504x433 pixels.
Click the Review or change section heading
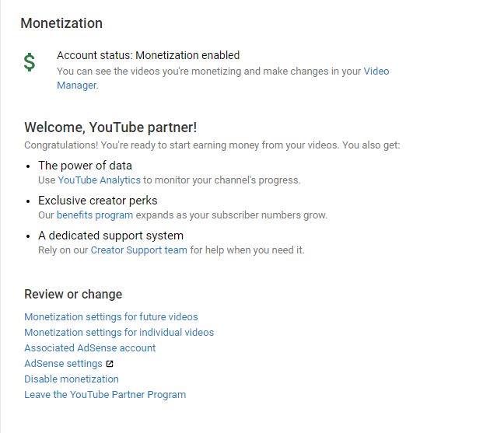tap(73, 294)
